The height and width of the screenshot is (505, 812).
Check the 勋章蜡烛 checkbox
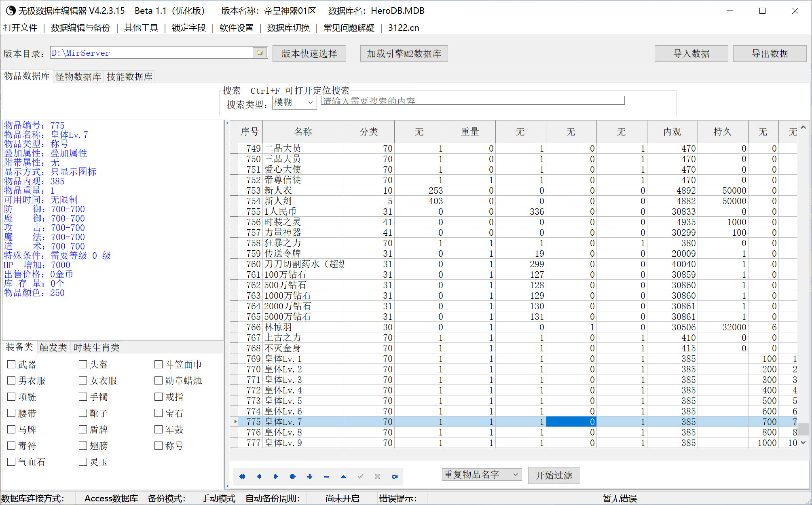(x=159, y=380)
